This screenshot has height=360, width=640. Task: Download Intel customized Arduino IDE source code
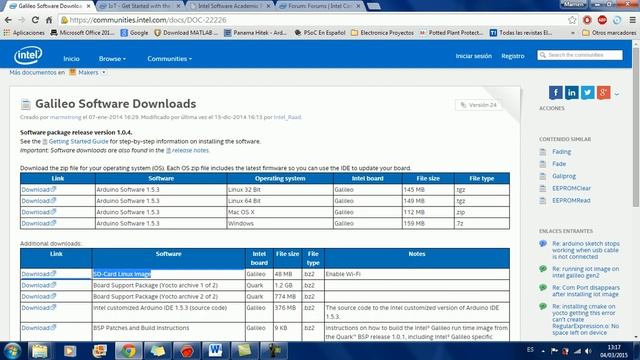[39, 308]
